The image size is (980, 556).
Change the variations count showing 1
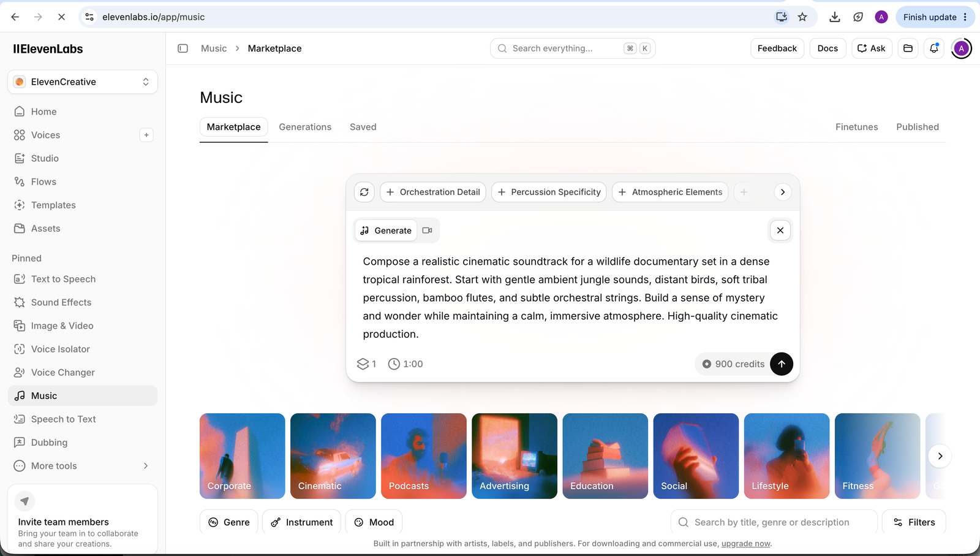pyautogui.click(x=366, y=364)
